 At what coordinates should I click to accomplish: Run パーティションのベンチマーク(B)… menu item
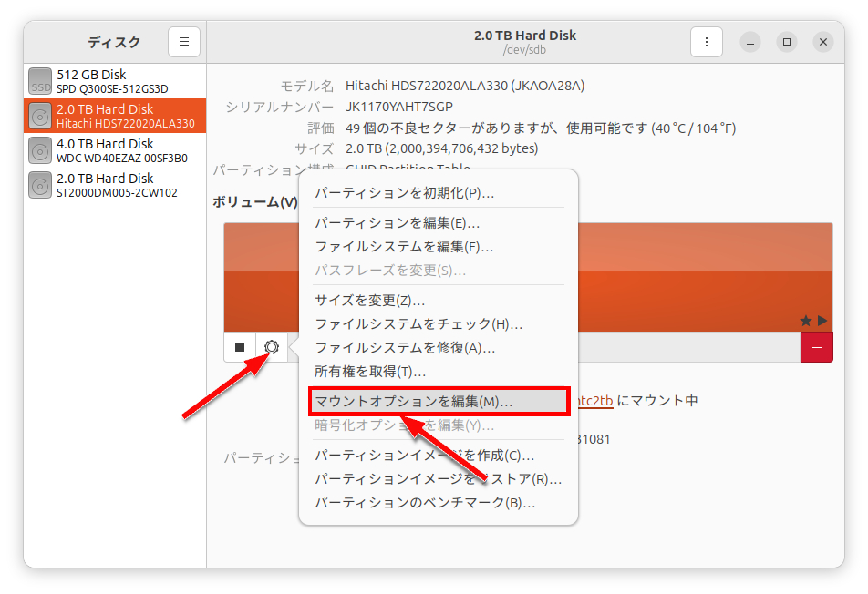[x=425, y=503]
